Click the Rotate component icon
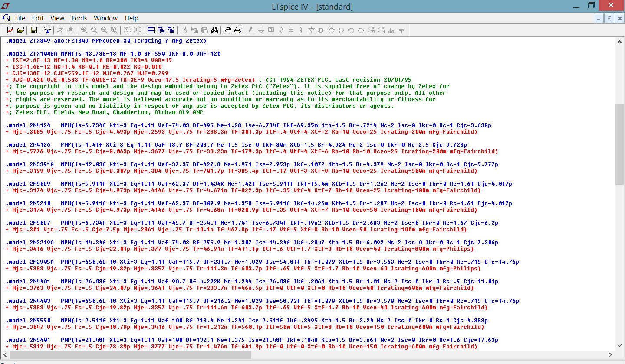Image resolution: width=625 pixels, height=364 pixels. (371, 30)
